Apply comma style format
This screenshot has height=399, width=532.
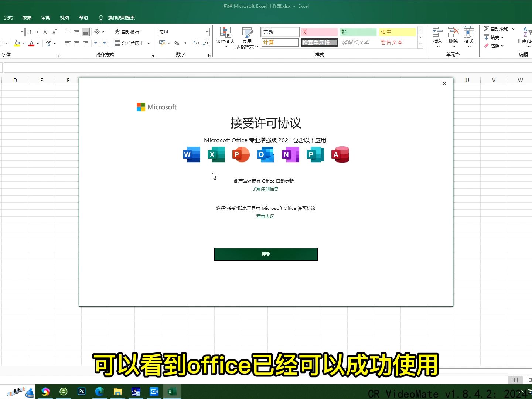click(x=185, y=43)
